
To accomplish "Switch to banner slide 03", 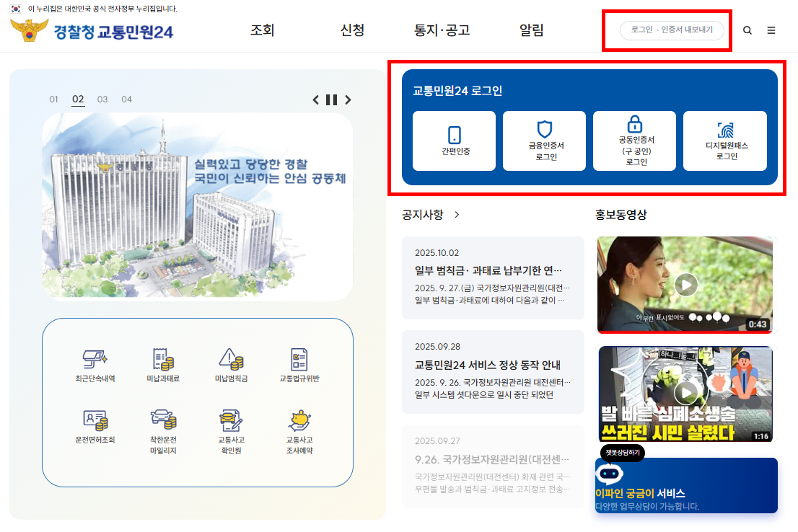I will pyautogui.click(x=102, y=99).
